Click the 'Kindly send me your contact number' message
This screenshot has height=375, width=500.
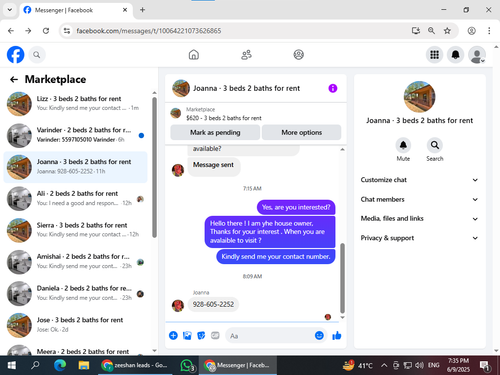276,257
